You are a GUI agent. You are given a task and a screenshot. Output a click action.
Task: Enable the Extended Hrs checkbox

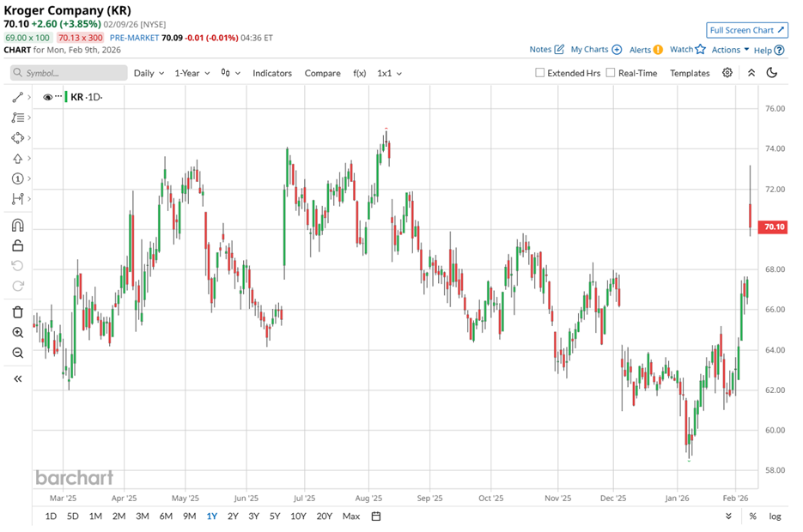coord(540,73)
